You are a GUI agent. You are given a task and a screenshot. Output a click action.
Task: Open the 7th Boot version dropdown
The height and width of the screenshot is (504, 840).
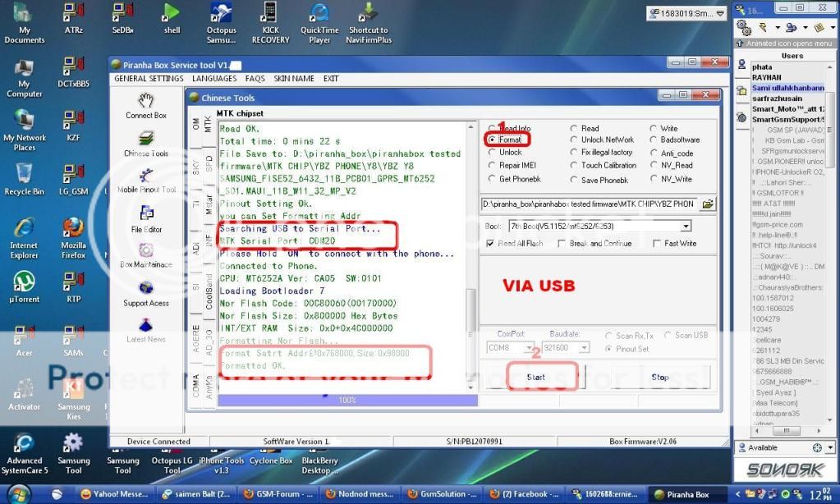tap(686, 226)
